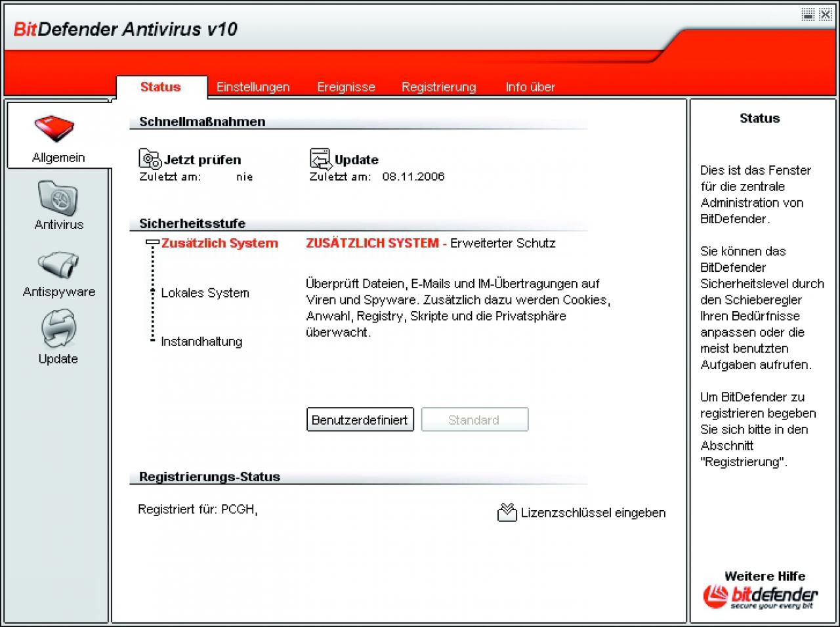Click the Antispyware sidebar label

(x=58, y=292)
